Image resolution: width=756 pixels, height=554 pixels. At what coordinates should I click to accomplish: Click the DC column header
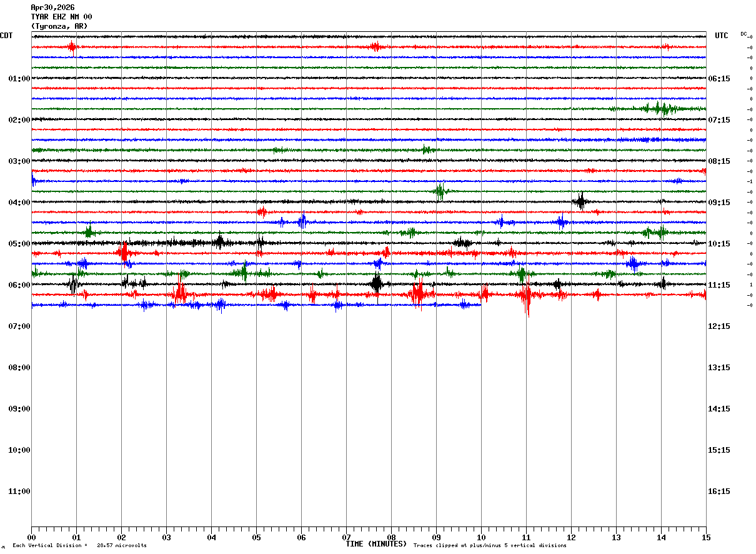click(744, 34)
